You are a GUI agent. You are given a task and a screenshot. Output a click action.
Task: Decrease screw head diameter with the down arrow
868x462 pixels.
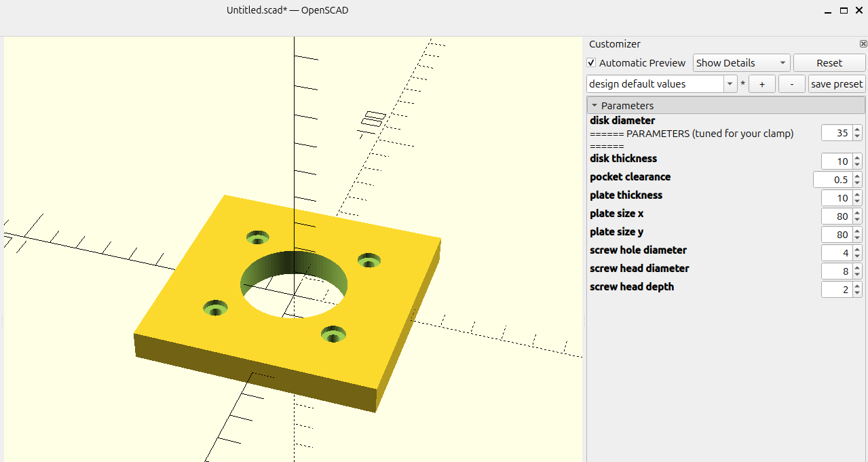tap(857, 275)
